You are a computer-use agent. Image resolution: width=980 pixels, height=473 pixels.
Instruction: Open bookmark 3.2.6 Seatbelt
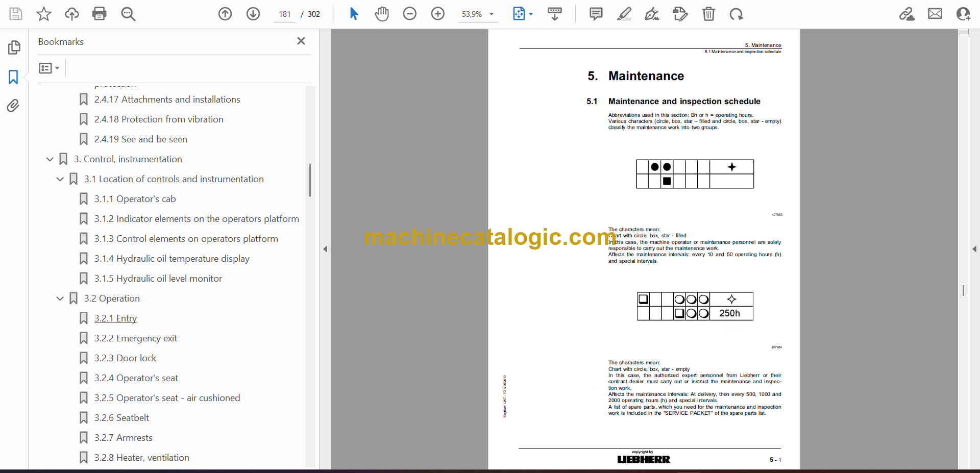[121, 418]
